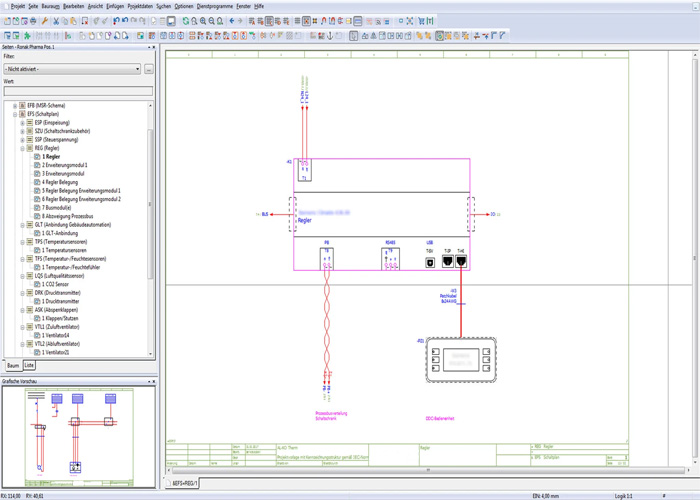The height and width of the screenshot is (500, 700).
Task: Click the print icon in the toolbar
Action: click(x=34, y=21)
